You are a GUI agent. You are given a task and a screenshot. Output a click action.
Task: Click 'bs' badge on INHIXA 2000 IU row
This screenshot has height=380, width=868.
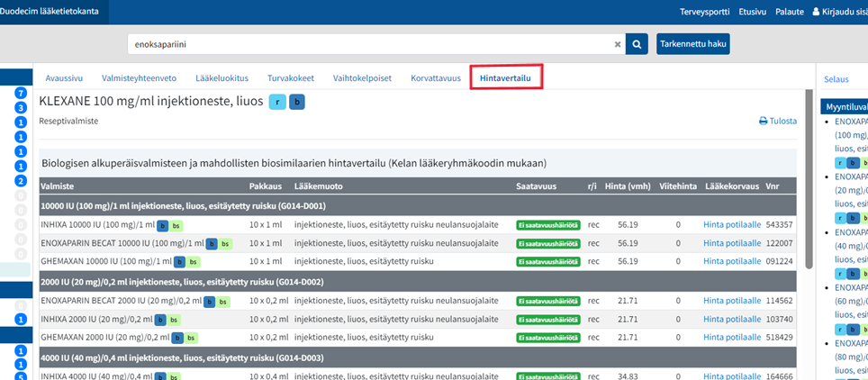point(175,320)
